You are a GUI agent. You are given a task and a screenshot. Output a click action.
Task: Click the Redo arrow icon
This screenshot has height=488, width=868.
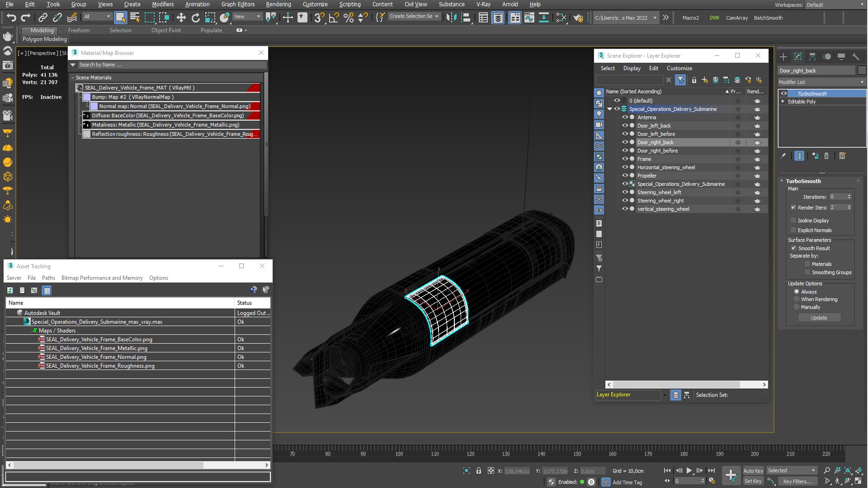[26, 18]
